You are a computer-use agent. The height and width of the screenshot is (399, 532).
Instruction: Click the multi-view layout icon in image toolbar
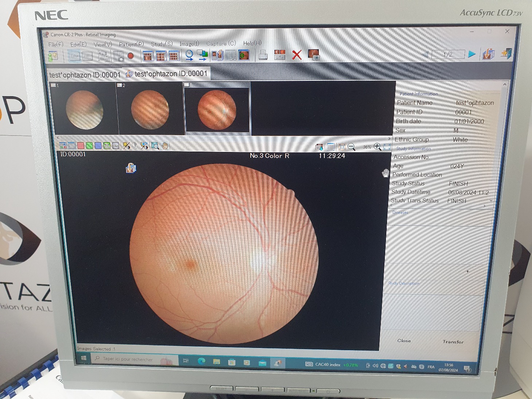(x=63, y=146)
